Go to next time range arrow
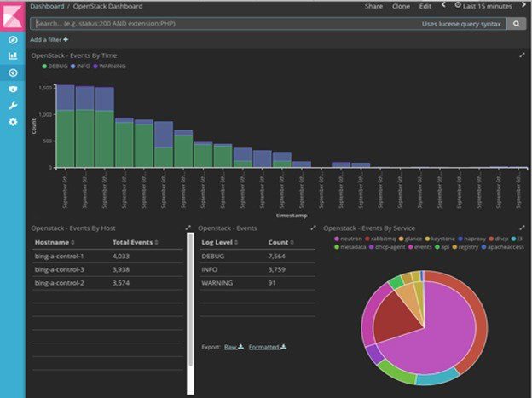The height and width of the screenshot is (398, 532). coord(523,5)
